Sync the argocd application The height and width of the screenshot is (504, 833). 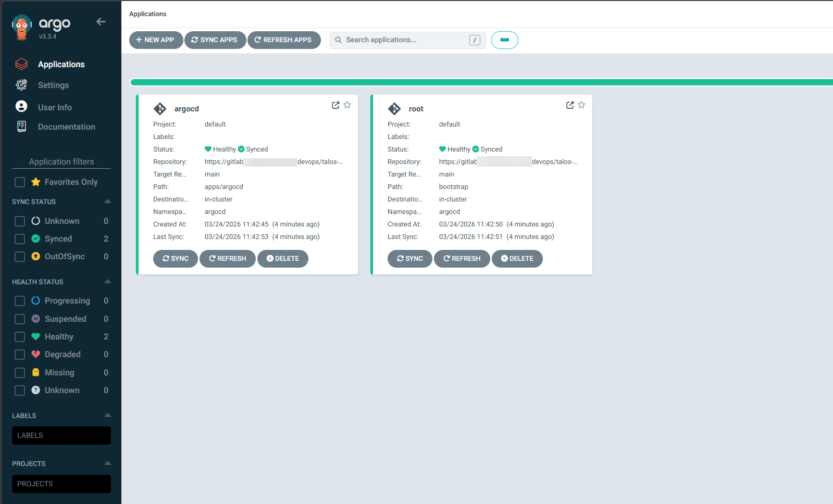tap(176, 259)
